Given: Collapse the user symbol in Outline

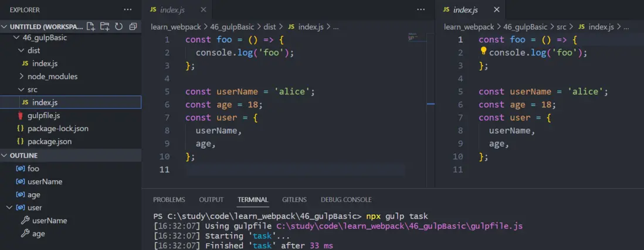Looking at the screenshot, I should pos(9,207).
